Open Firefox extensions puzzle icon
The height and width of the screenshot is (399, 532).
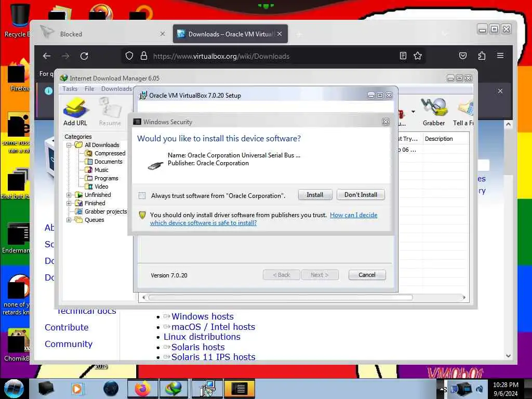pos(482,56)
